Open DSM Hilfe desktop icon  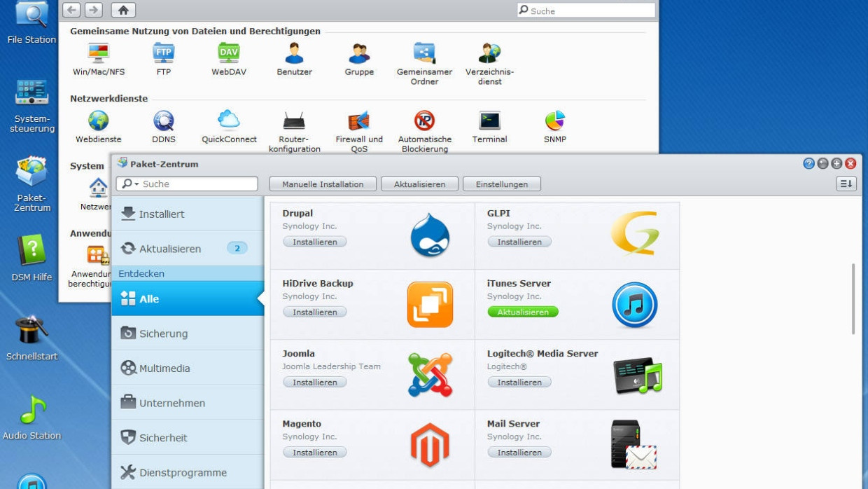point(31,251)
